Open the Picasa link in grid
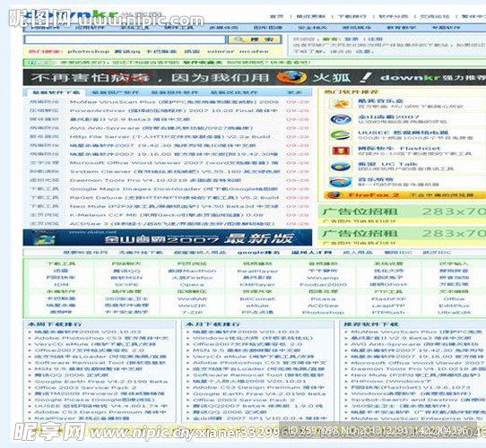This screenshot has width=486, height=448. [x=323, y=298]
